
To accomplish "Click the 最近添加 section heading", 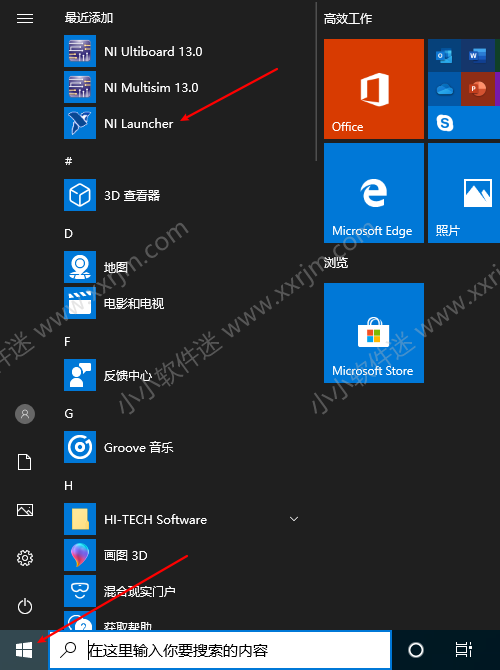I will click(x=89, y=18).
